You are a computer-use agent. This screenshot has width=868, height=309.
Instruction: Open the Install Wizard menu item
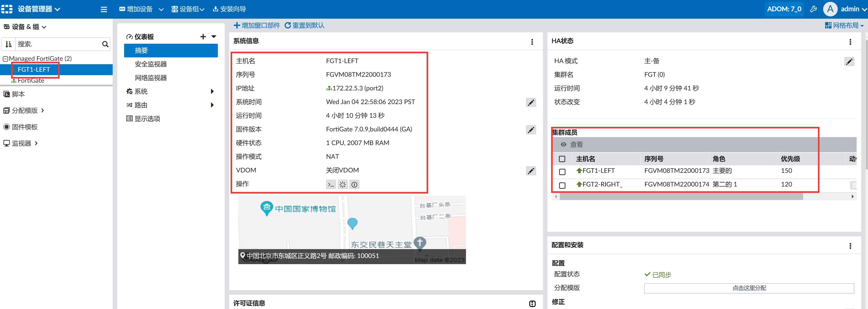coord(229,9)
